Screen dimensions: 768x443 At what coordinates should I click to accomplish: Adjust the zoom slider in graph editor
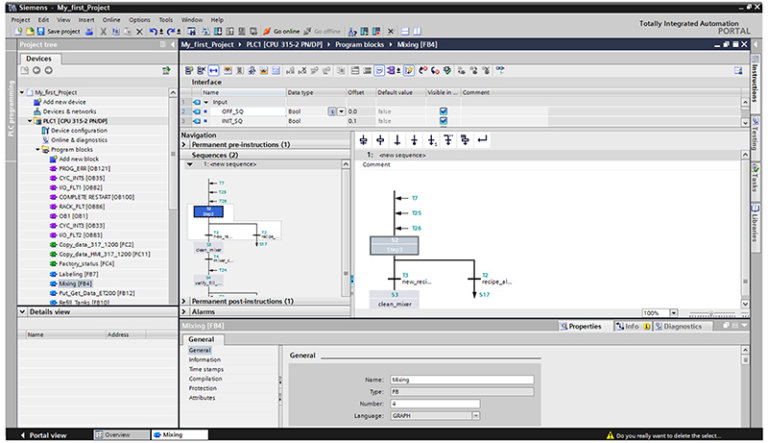pyautogui.click(x=713, y=313)
